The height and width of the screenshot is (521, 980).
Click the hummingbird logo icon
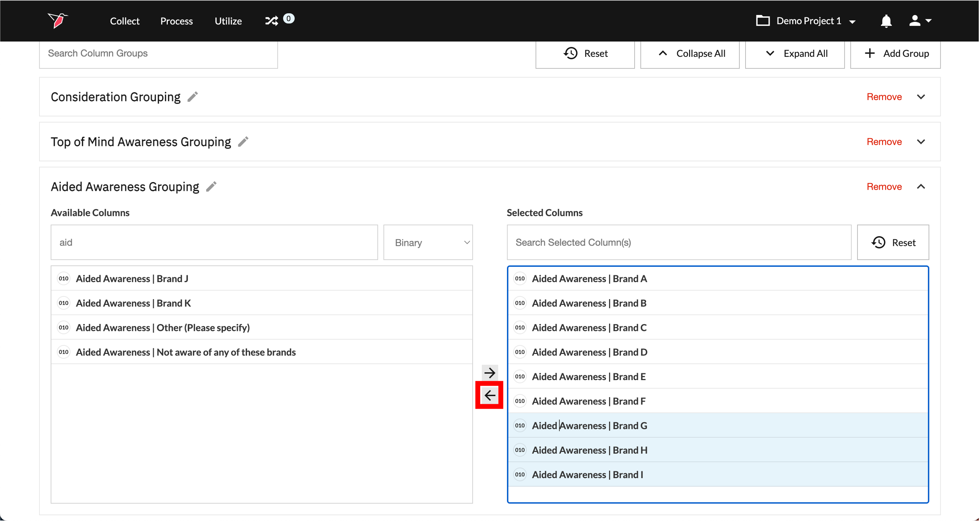(x=58, y=21)
